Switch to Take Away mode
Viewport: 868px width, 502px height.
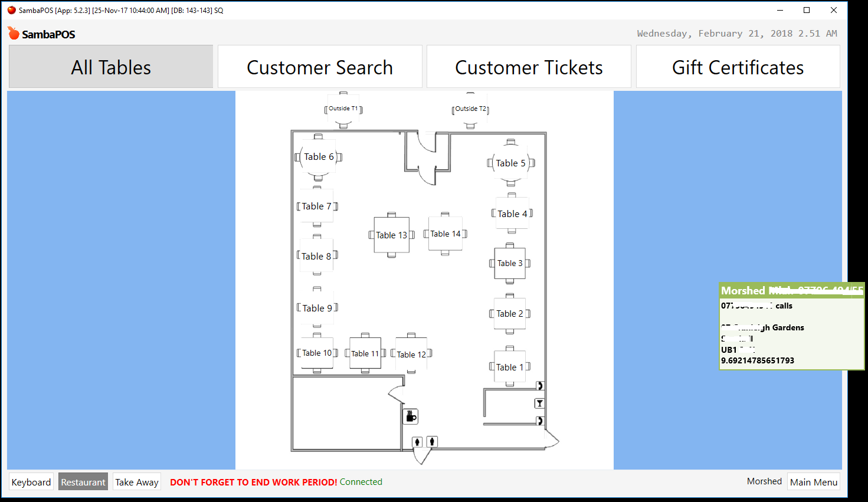pyautogui.click(x=137, y=482)
